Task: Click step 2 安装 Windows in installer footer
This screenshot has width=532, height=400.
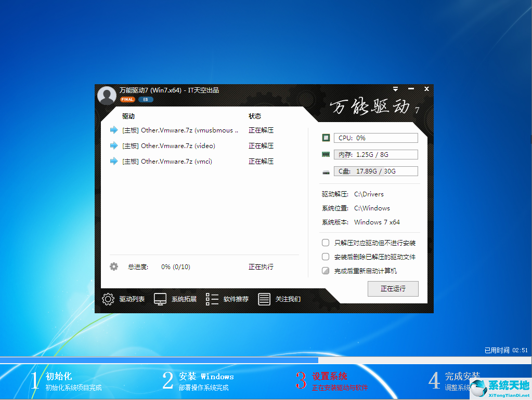Action: pyautogui.click(x=198, y=381)
